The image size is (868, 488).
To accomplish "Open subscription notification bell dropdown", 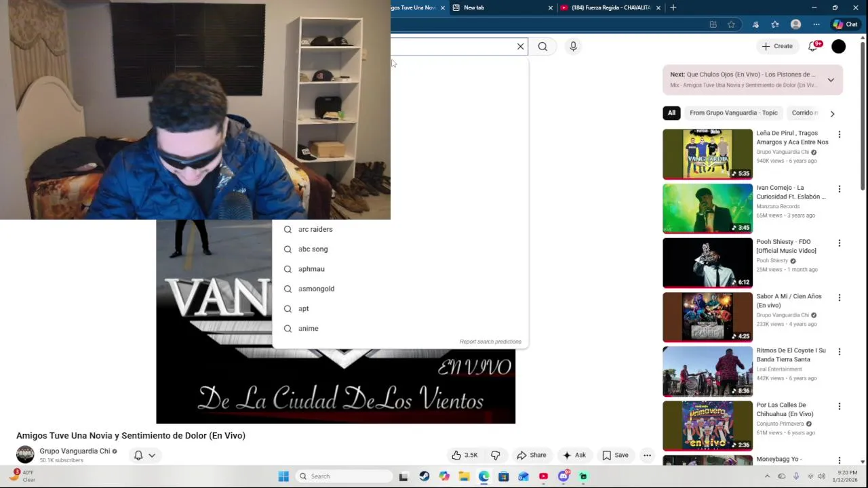I will [x=144, y=455].
